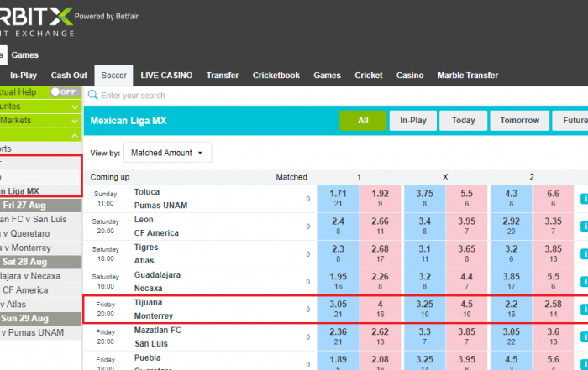The image size is (588, 370).
Task: Back Tigres at 2.3
Action: pyautogui.click(x=338, y=254)
